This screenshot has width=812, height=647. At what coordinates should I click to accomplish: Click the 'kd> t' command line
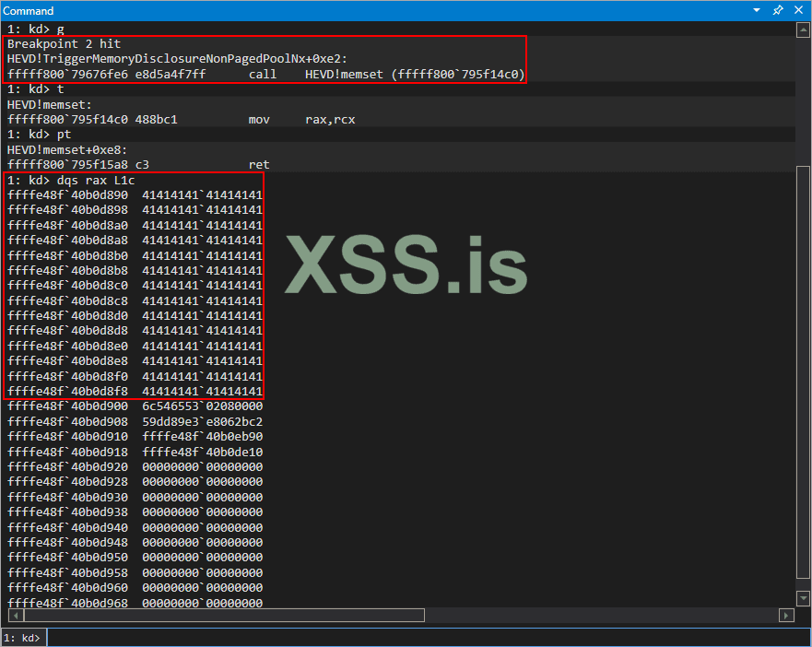click(x=36, y=89)
